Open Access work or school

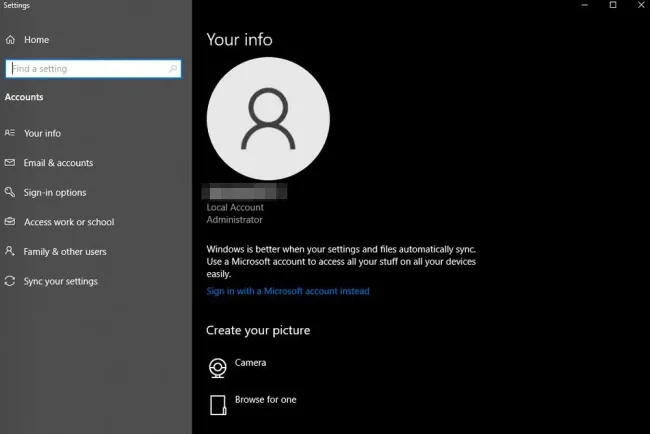click(69, 222)
